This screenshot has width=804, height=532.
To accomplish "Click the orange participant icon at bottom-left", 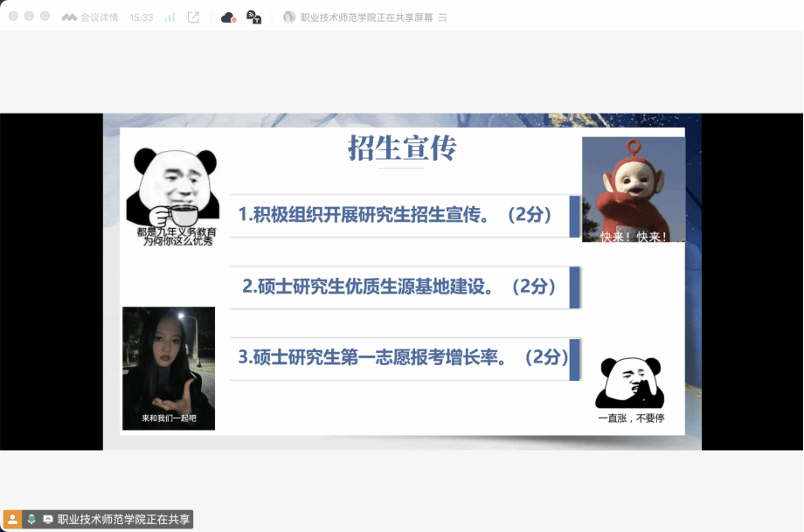I will pyautogui.click(x=13, y=519).
